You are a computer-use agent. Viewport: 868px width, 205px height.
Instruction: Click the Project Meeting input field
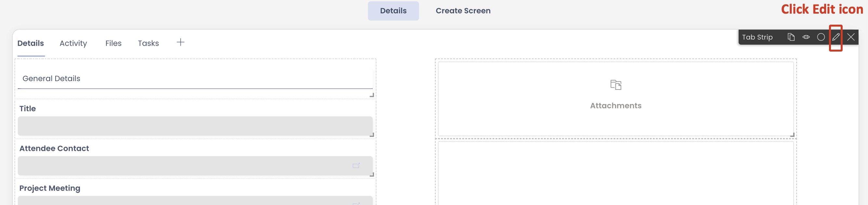(x=195, y=201)
